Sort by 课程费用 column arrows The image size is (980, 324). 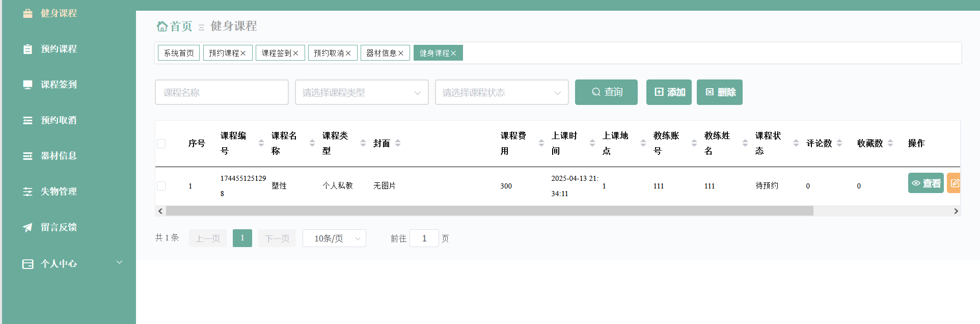(541, 143)
